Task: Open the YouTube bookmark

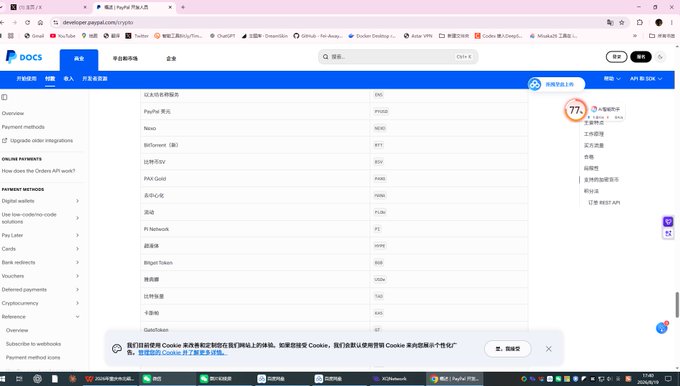Action: coord(63,36)
